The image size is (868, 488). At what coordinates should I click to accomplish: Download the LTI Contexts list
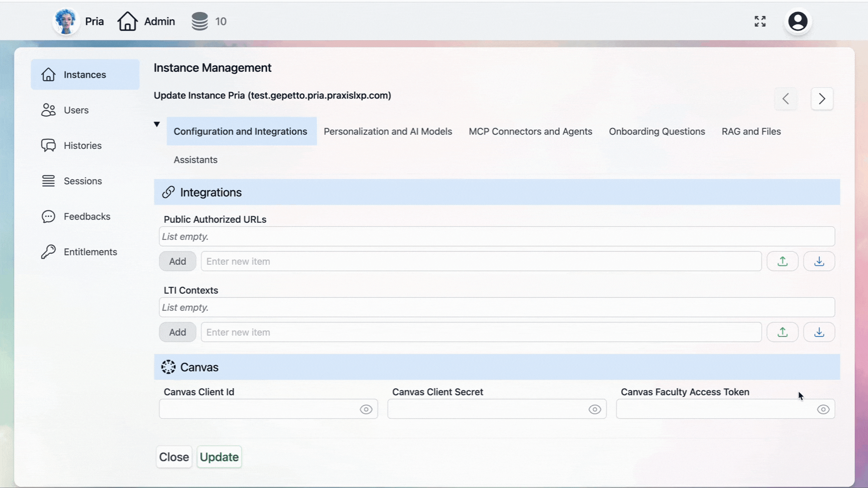coord(819,332)
